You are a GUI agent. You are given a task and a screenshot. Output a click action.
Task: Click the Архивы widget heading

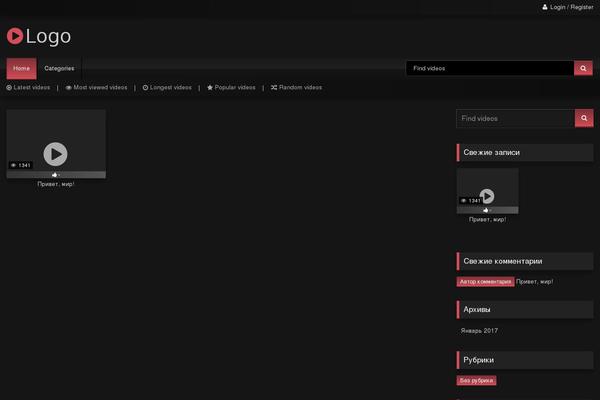[525, 309]
